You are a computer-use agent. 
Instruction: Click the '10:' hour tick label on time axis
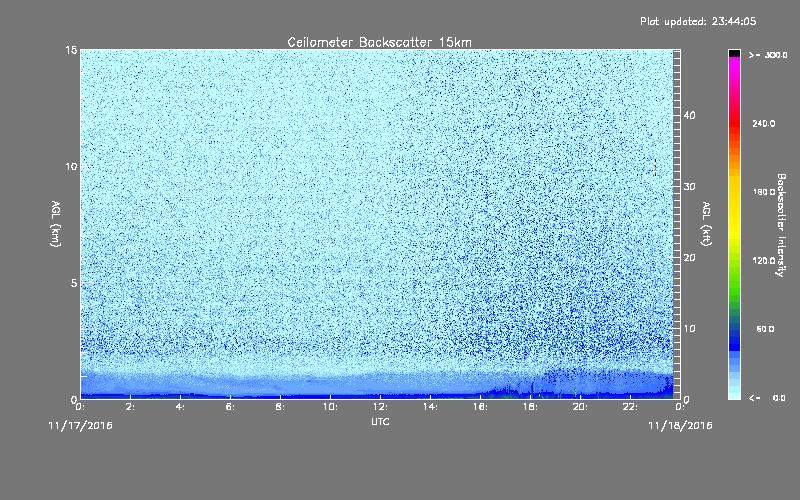[330, 407]
